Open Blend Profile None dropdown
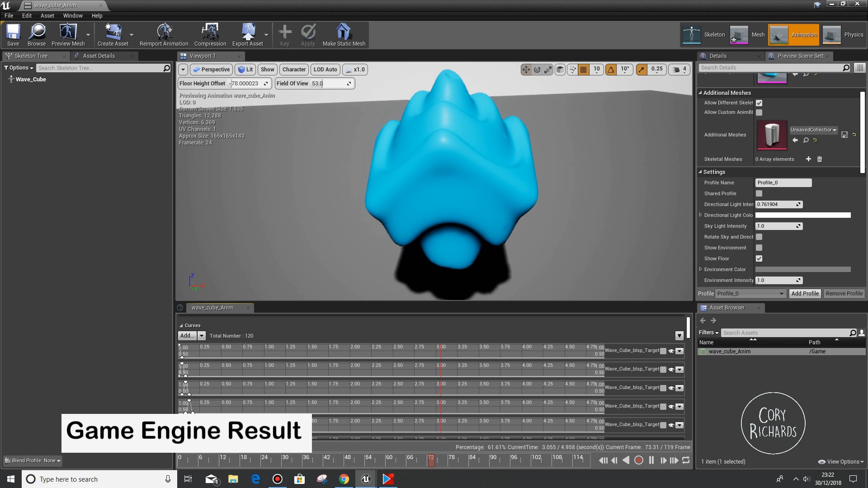 pyautogui.click(x=32, y=460)
